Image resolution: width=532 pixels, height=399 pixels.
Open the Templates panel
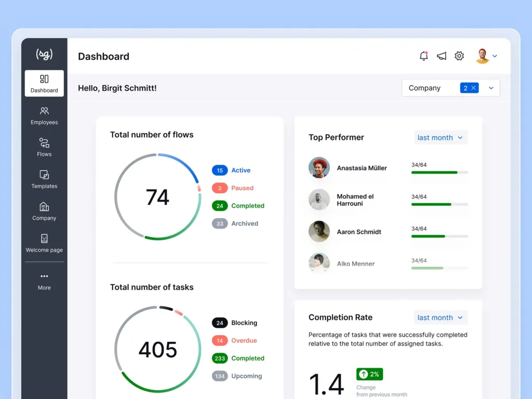tap(44, 179)
